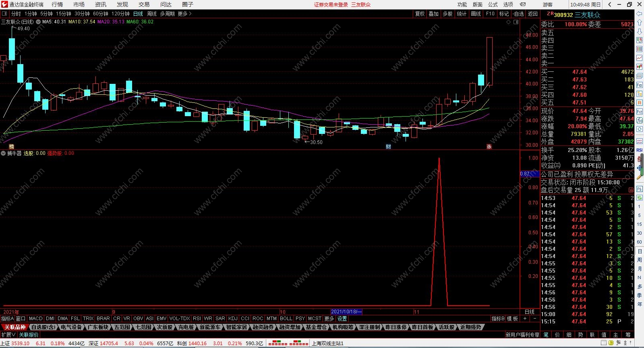
Task: Switch to 30分钟 period
Action: click(82, 14)
